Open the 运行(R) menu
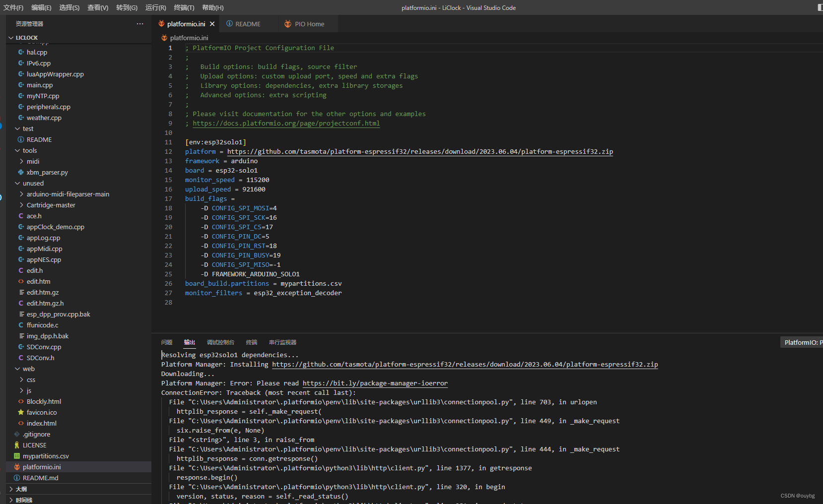This screenshot has height=504, width=823. 156,7
